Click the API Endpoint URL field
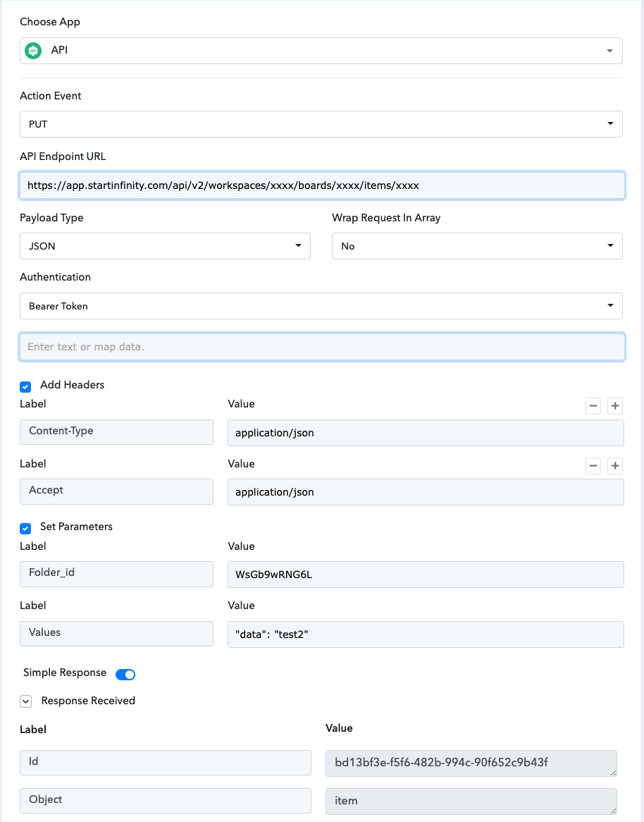 click(x=321, y=185)
